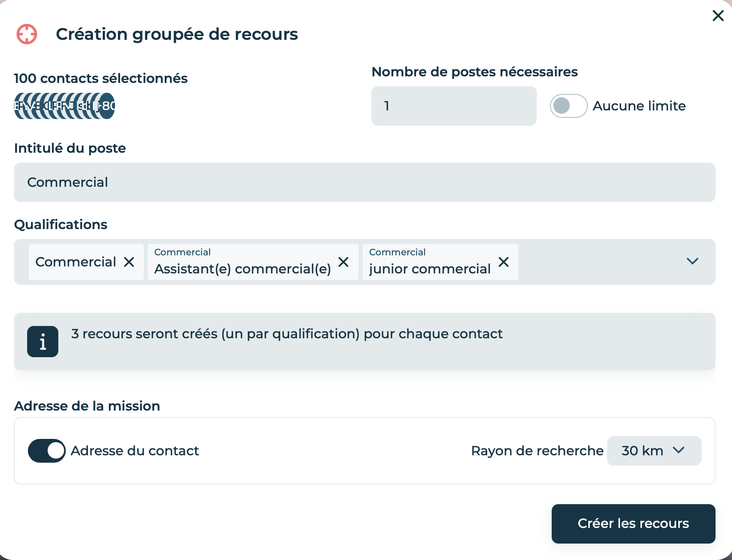
Task: Select the junior commercial tag text
Action: pos(430,269)
